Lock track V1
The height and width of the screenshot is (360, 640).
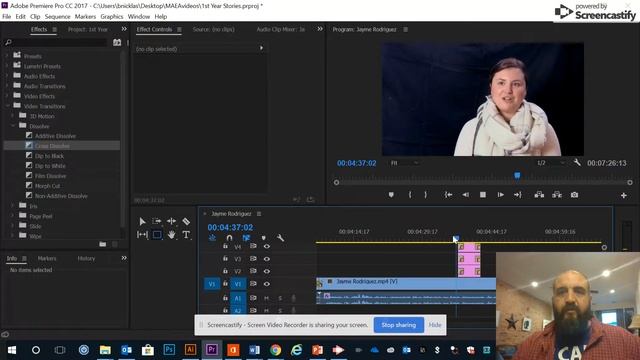point(225,284)
